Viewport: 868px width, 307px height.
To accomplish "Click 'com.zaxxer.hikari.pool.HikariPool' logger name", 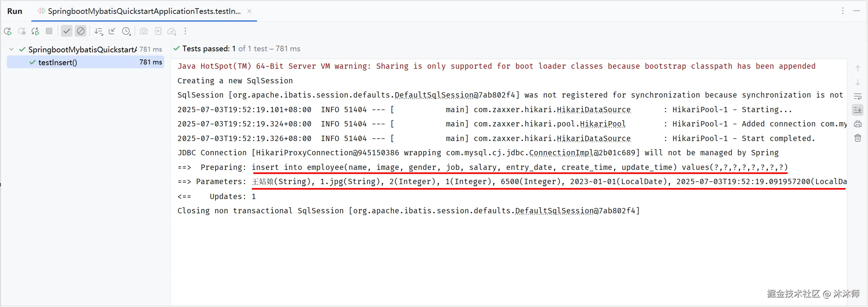I will (x=549, y=124).
